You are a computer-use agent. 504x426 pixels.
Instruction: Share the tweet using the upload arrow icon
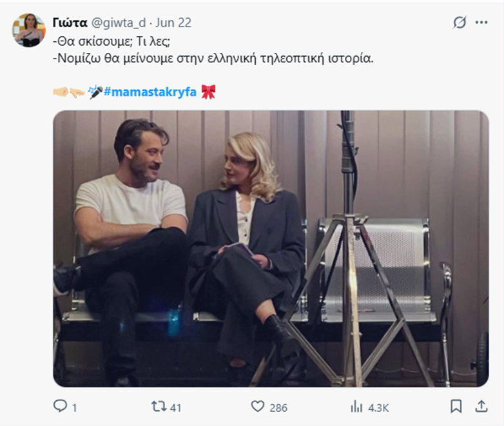click(481, 407)
